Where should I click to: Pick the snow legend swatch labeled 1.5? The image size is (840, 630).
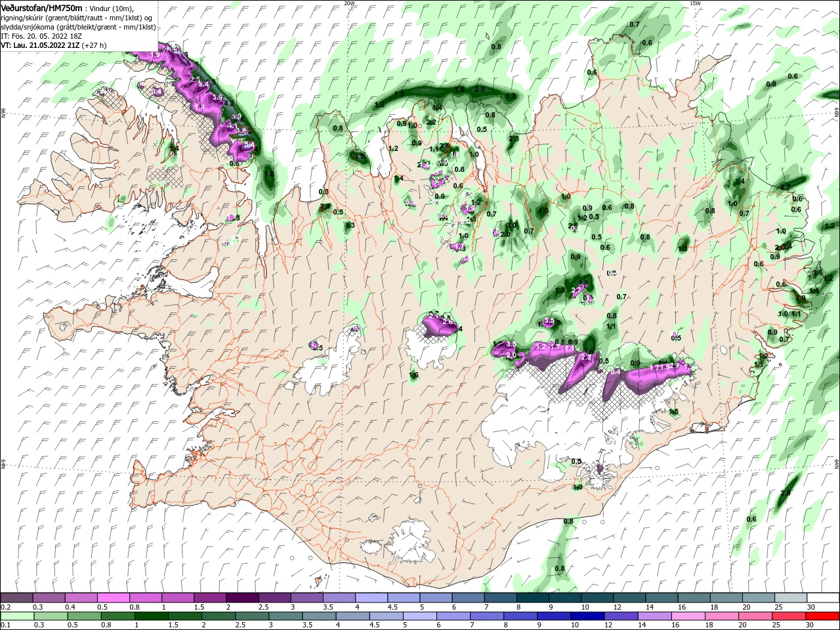(x=210, y=598)
